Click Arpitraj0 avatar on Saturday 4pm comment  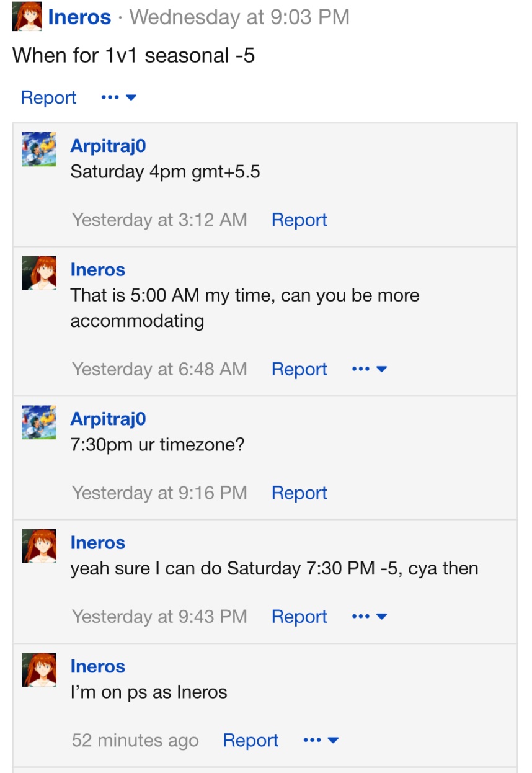click(x=39, y=149)
